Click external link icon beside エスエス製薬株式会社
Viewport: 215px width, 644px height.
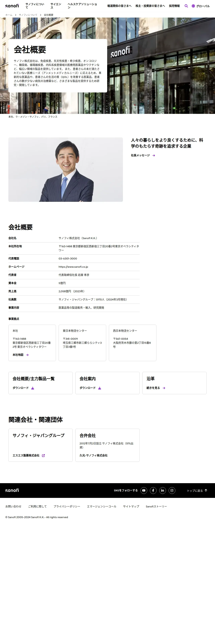pyautogui.click(x=43, y=456)
